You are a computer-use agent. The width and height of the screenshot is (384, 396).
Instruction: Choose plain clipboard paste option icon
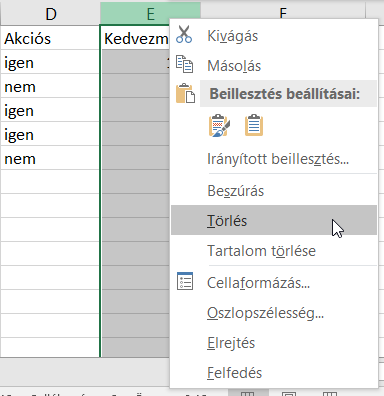click(x=254, y=125)
